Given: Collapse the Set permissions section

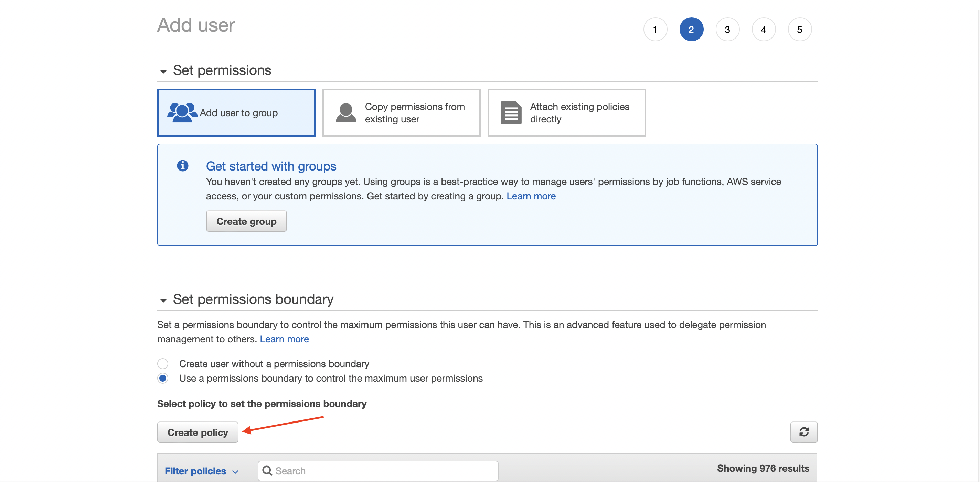Looking at the screenshot, I should (x=163, y=71).
